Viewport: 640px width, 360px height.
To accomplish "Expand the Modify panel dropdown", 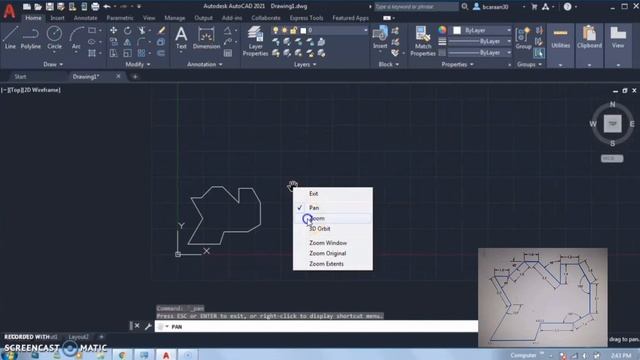I will 138,64.
